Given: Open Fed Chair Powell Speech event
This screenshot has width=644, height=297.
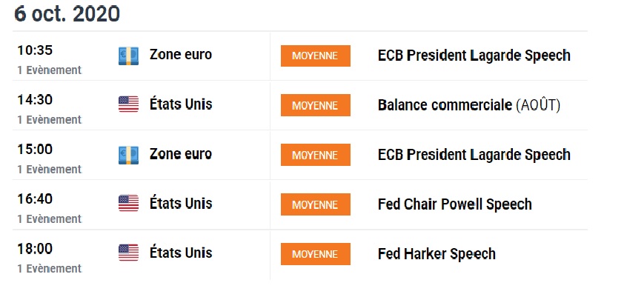Looking at the screenshot, I should 454,204.
